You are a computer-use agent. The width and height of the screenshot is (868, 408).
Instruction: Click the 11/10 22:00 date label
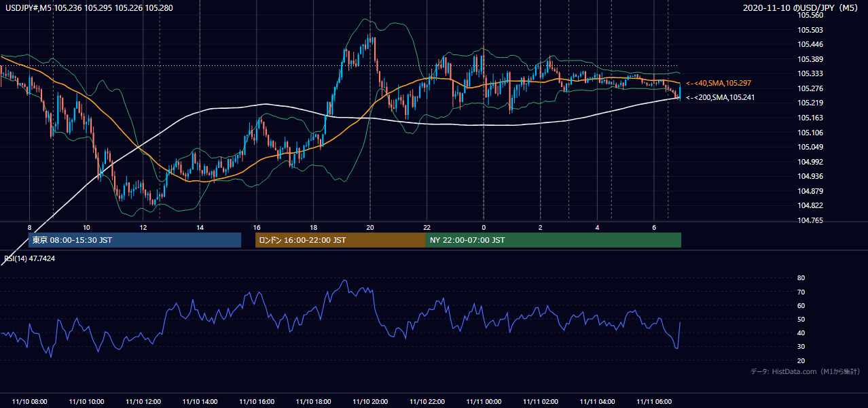[x=427, y=402]
